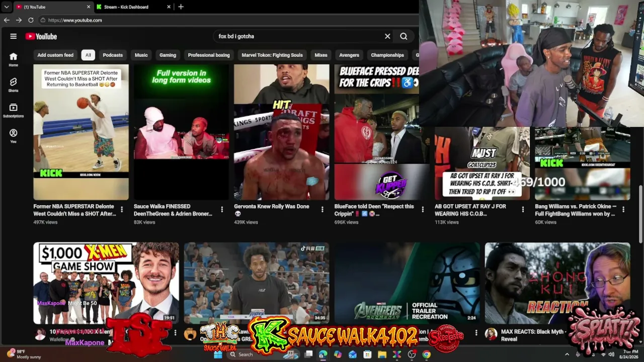The image size is (644, 362).
Task: Select the Podcasts filter chip
Action: (x=113, y=55)
